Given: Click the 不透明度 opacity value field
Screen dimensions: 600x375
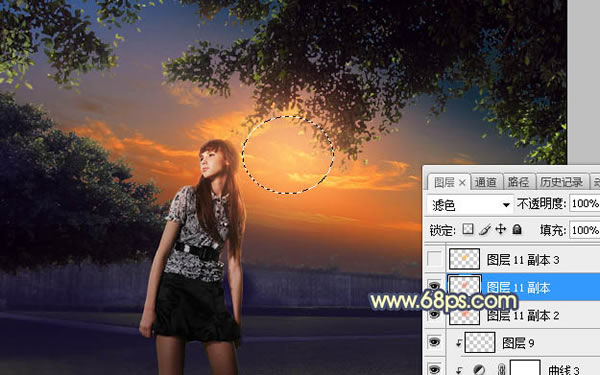Looking at the screenshot, I should point(584,204).
